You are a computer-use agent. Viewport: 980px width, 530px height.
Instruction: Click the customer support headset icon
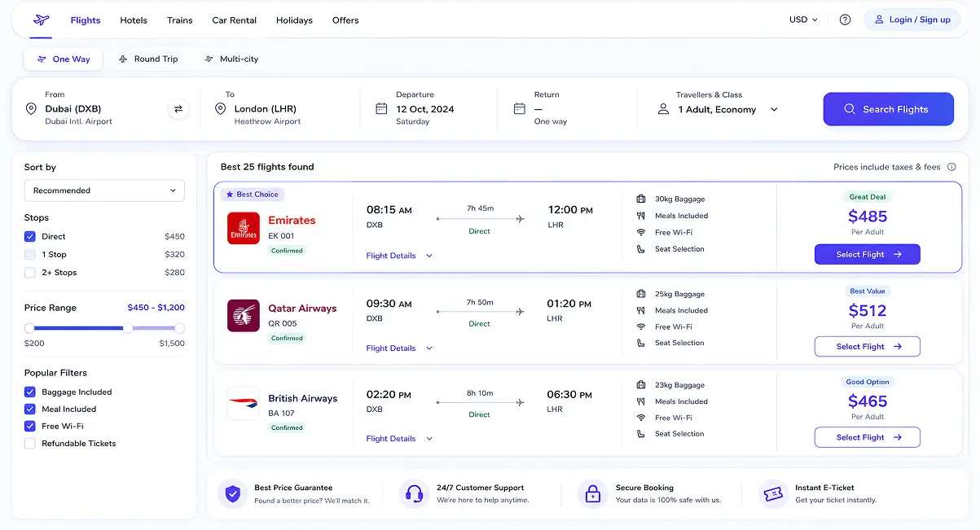414,493
